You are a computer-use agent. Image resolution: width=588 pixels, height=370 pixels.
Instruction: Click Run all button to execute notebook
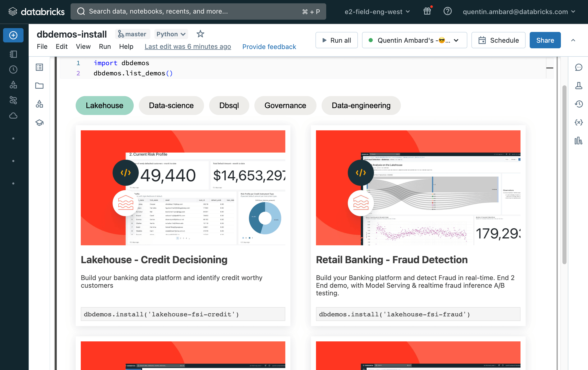[336, 40]
